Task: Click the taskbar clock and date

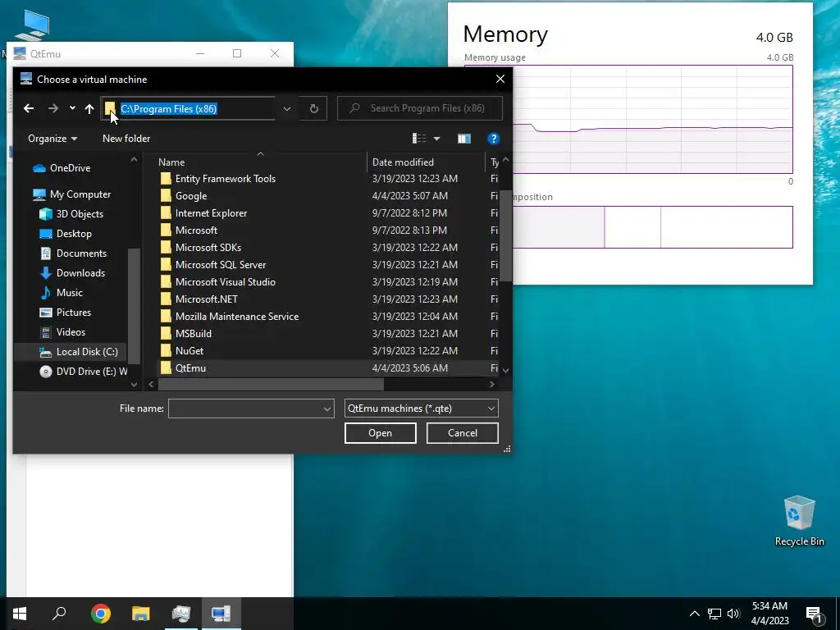Action: click(769, 614)
